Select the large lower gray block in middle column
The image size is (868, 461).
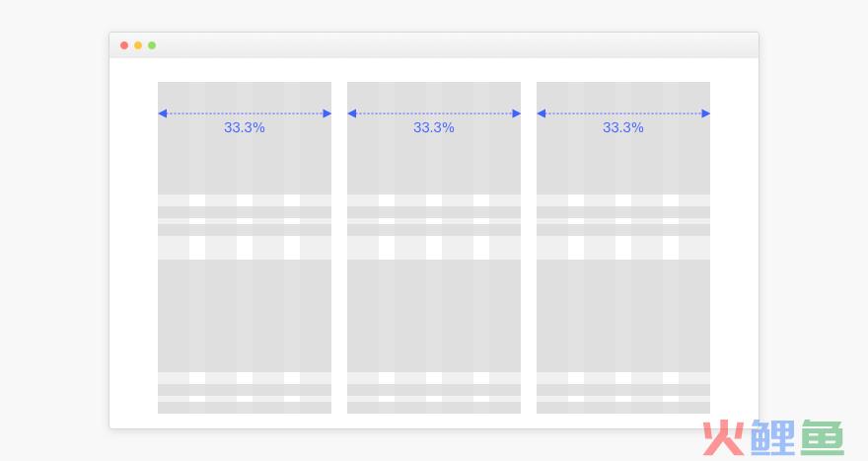coord(434,316)
